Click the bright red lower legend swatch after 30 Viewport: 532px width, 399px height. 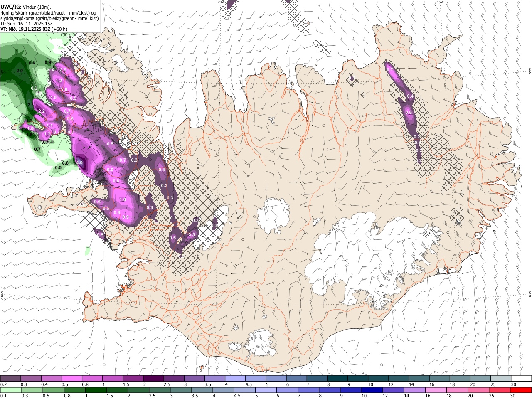click(x=521, y=390)
